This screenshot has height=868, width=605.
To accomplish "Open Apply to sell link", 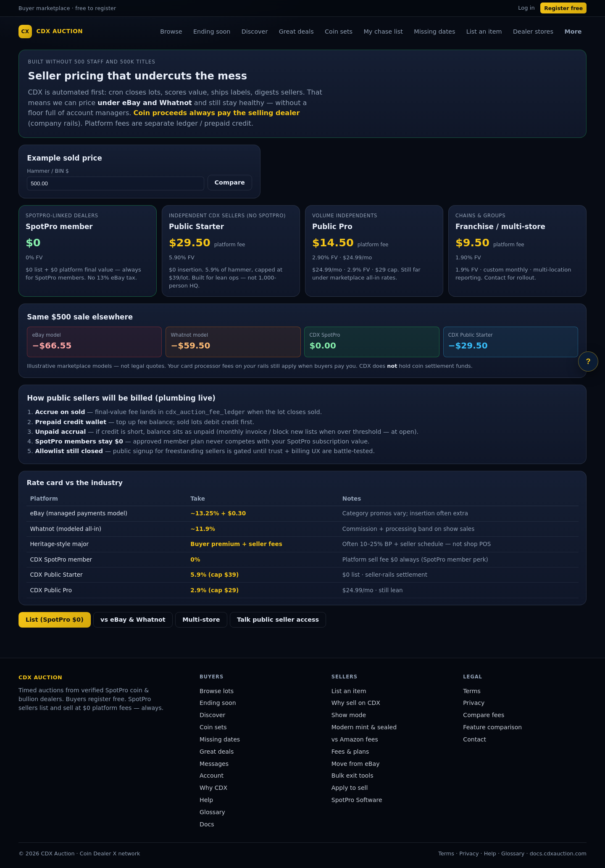I will 350,788.
